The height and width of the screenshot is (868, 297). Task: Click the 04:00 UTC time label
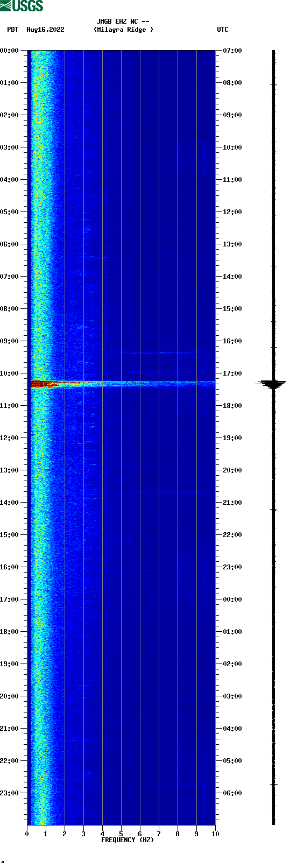pyautogui.click(x=232, y=729)
